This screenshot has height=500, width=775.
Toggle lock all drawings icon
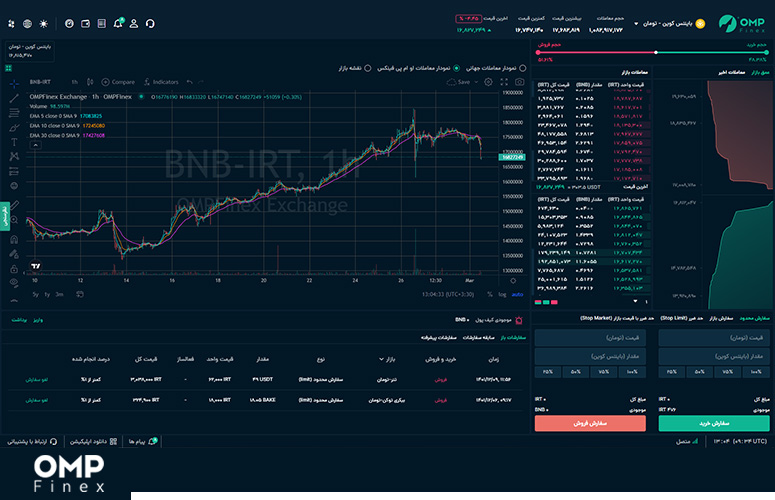tap(14, 269)
